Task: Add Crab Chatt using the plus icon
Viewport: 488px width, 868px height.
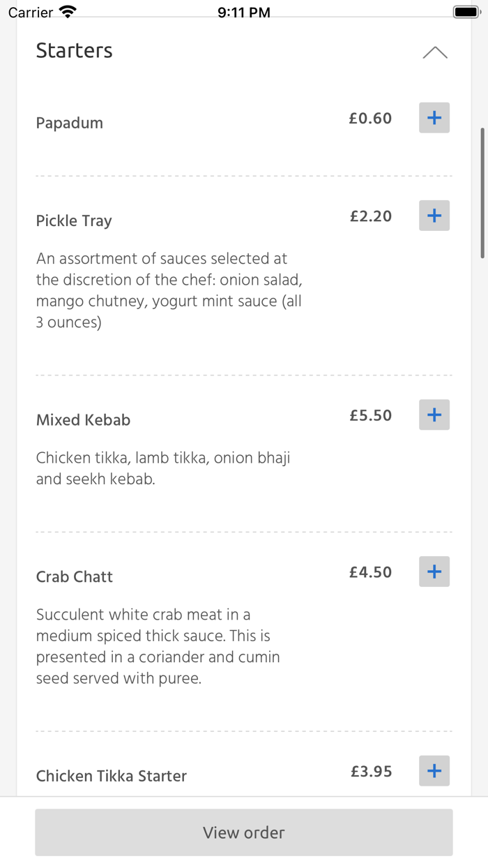Action: coord(434,571)
